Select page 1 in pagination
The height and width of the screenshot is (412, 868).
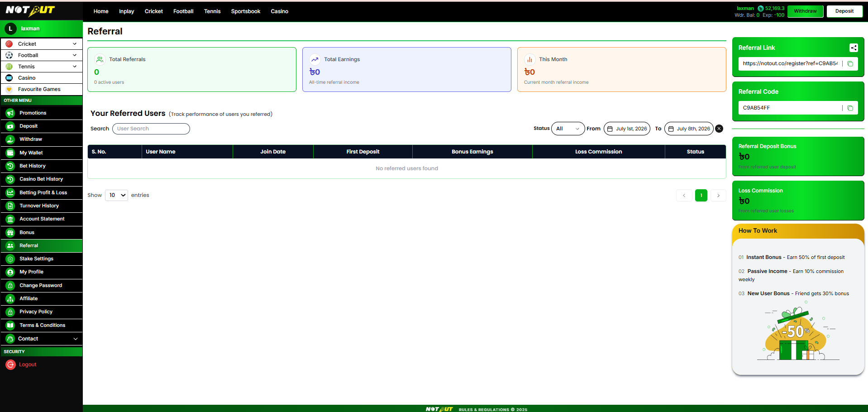[x=701, y=196]
